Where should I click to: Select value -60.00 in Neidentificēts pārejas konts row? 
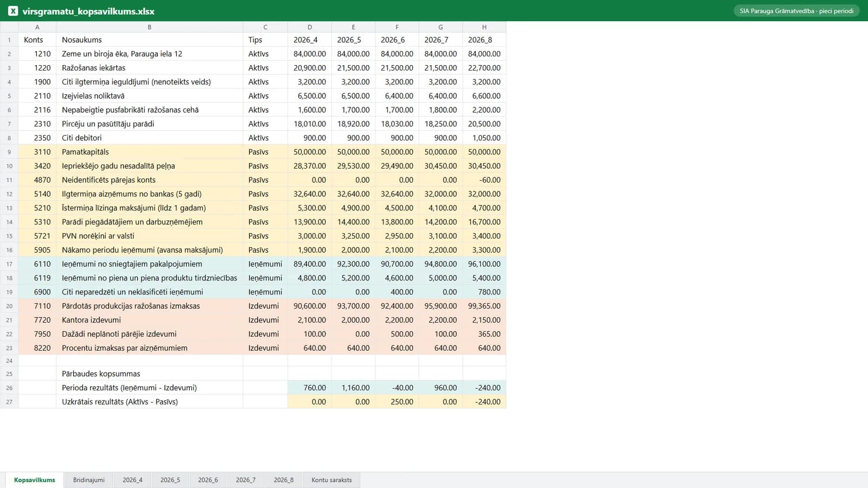pos(484,180)
